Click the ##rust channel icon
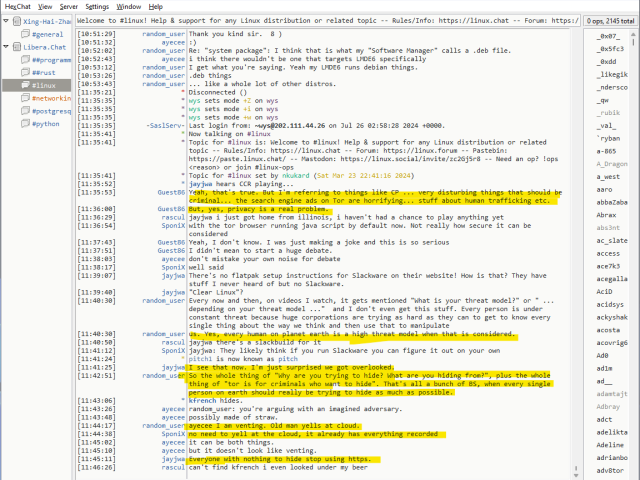640x480 pixels. pos(25,73)
